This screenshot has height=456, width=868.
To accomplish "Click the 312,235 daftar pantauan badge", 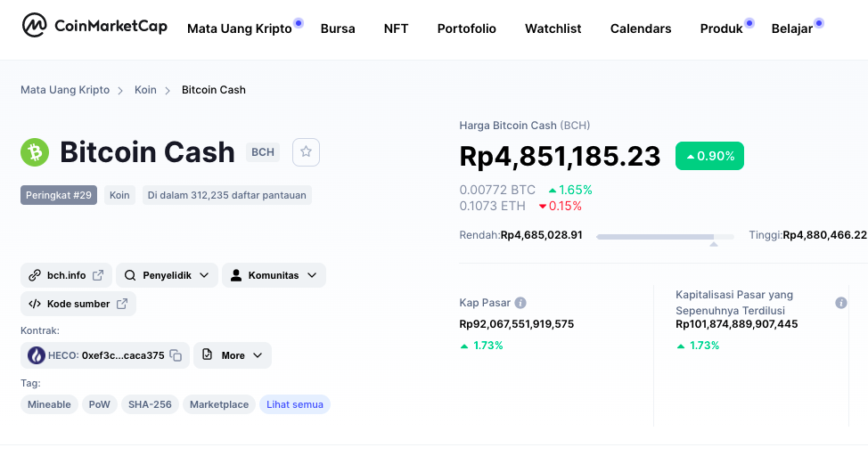I will 227,195.
